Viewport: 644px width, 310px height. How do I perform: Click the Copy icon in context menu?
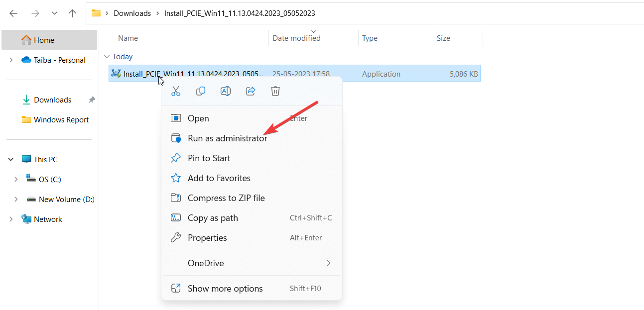pyautogui.click(x=201, y=91)
